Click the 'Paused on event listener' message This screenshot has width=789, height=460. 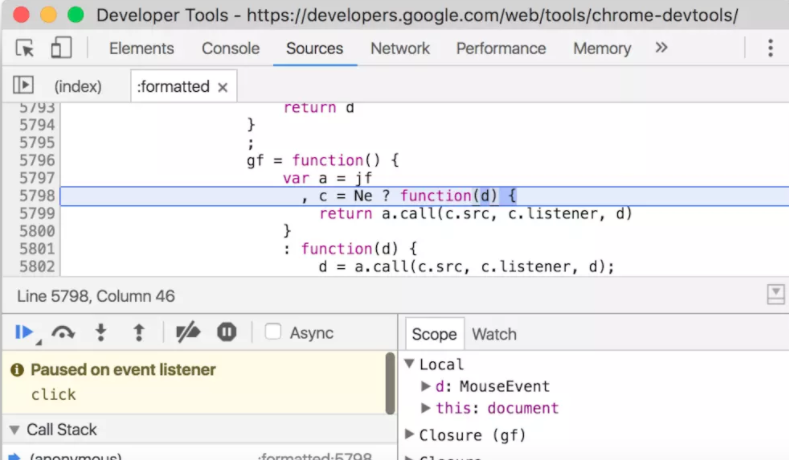tap(123, 370)
